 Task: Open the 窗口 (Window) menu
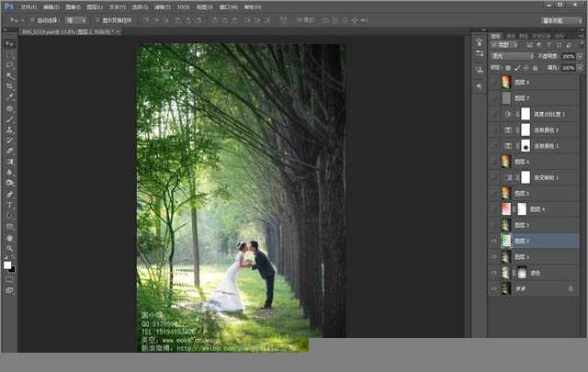coord(229,7)
